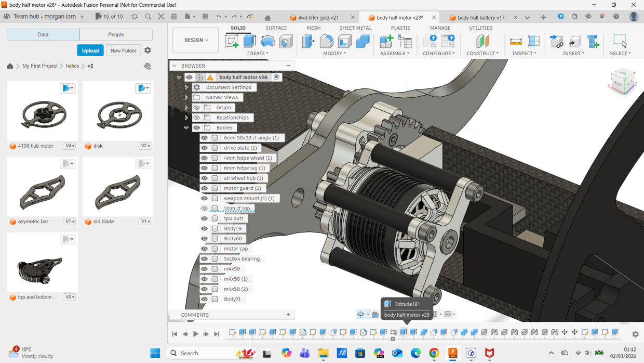Click the Home tab icon
Screen dimensions: 644x363
267,17
